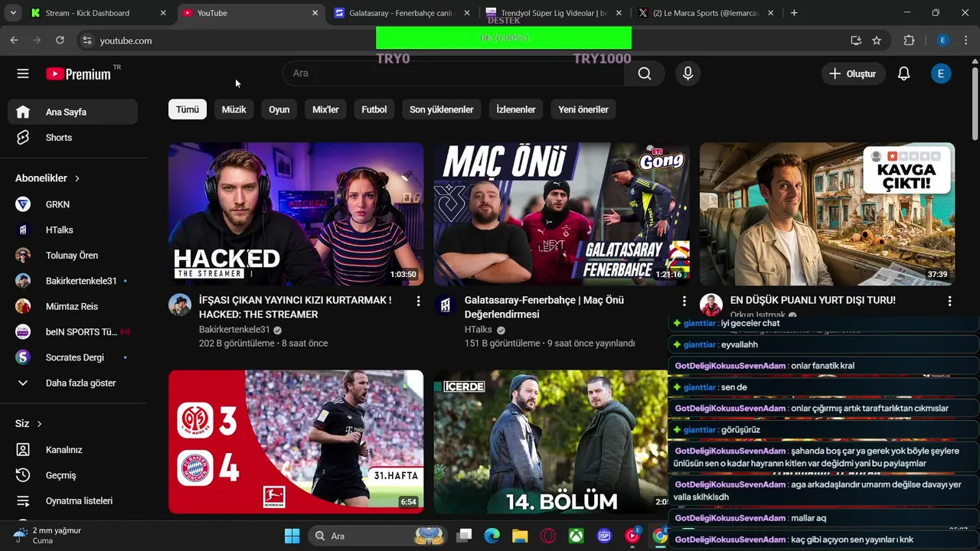Click the YouTube Ara search field
The width and height of the screenshot is (980, 551).
point(453,73)
